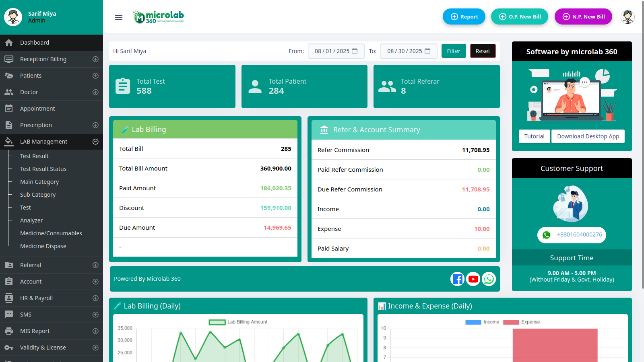Expand the Reception/ Billing menu

tap(95, 59)
